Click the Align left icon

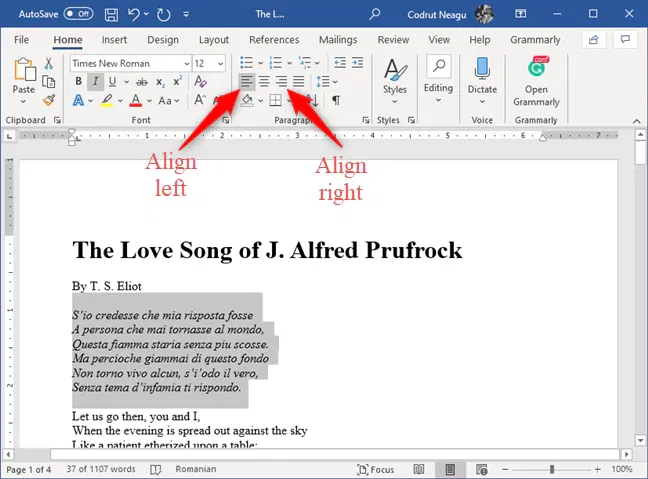(247, 82)
